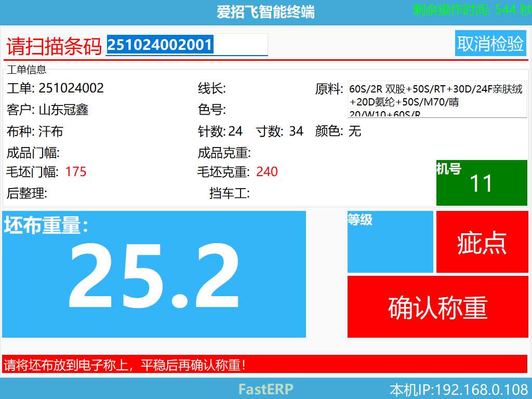Image resolution: width=532 pixels, height=399 pixels.
Task: Tap the FastERP label in the footer
Action: click(x=265, y=389)
